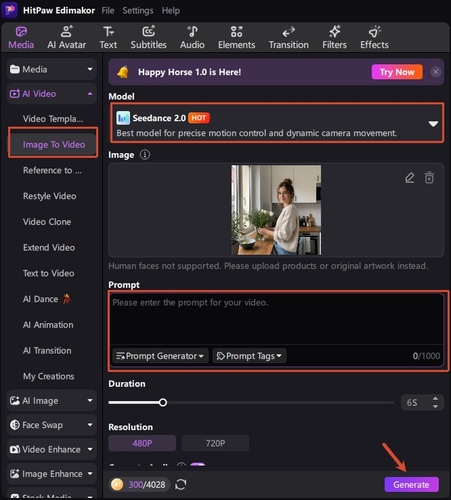Click the HitPaw Edimakor logo icon

tap(10, 10)
